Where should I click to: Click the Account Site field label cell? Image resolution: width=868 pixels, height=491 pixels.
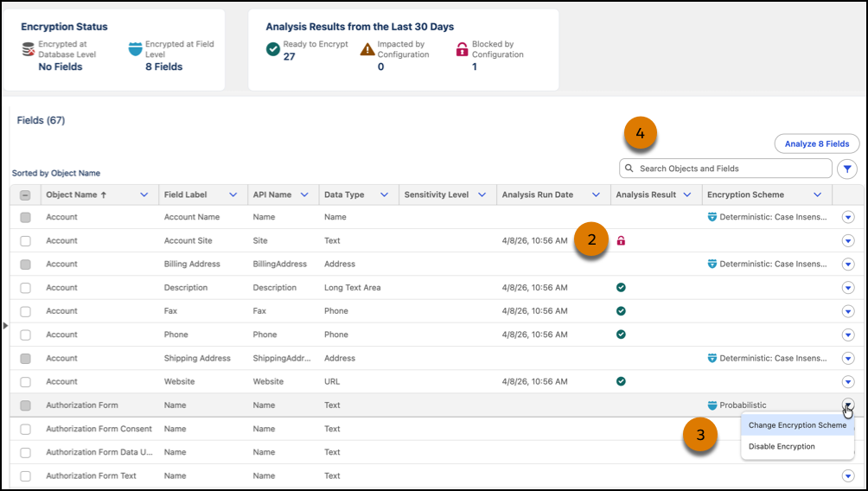pyautogui.click(x=188, y=241)
